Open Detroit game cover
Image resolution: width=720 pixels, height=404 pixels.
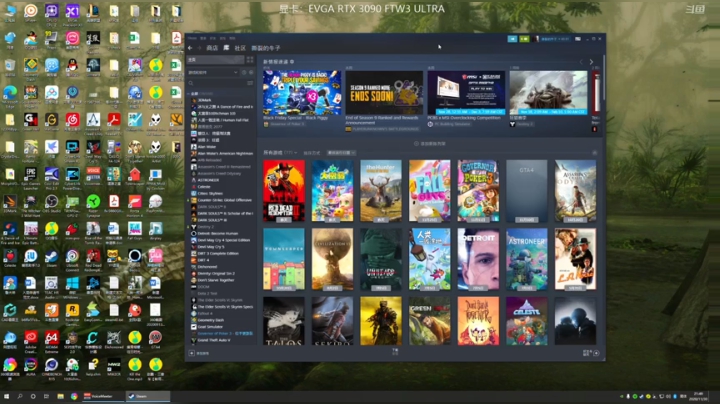click(478, 259)
